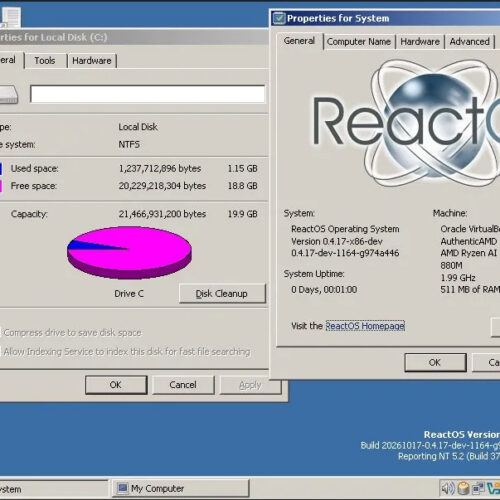Click the 'Drive C' caption

click(x=129, y=294)
